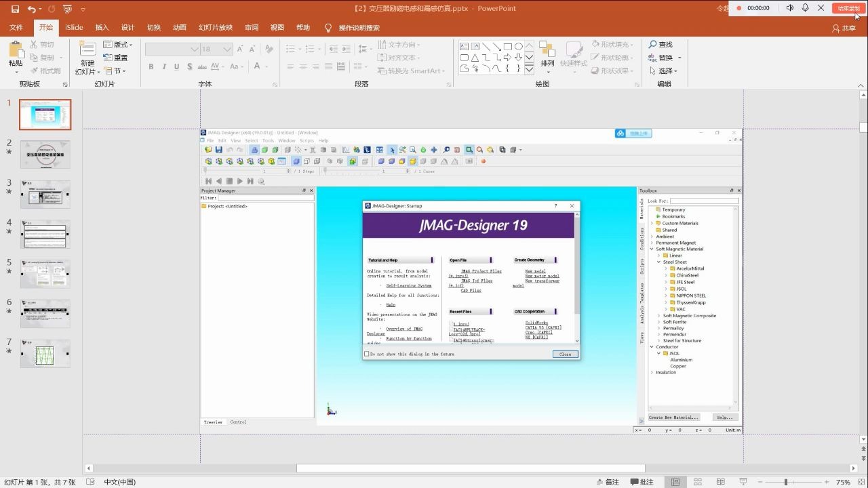The width and height of the screenshot is (868, 488).
Task: Click the 75% zoom level
Action: [843, 482]
